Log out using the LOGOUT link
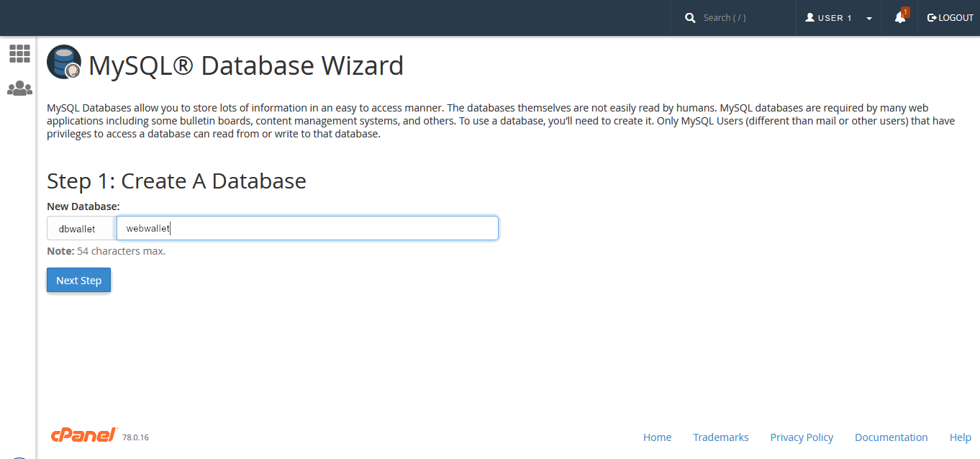This screenshot has width=980, height=459. [950, 18]
